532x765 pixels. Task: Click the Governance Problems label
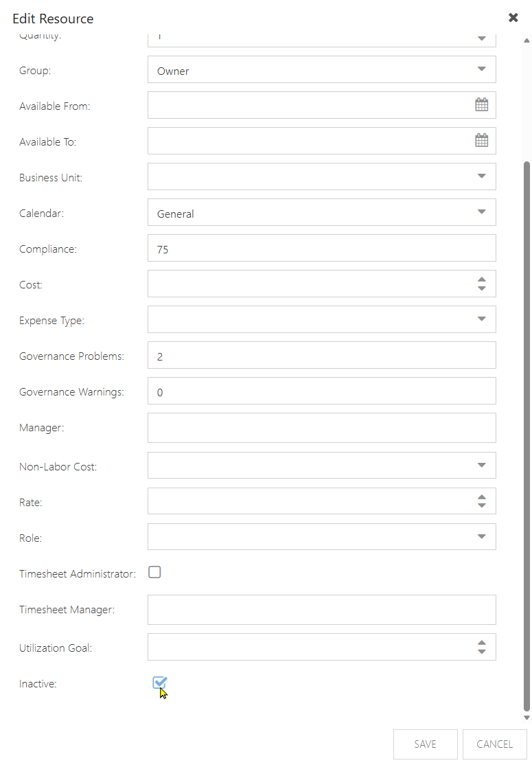[x=71, y=356]
